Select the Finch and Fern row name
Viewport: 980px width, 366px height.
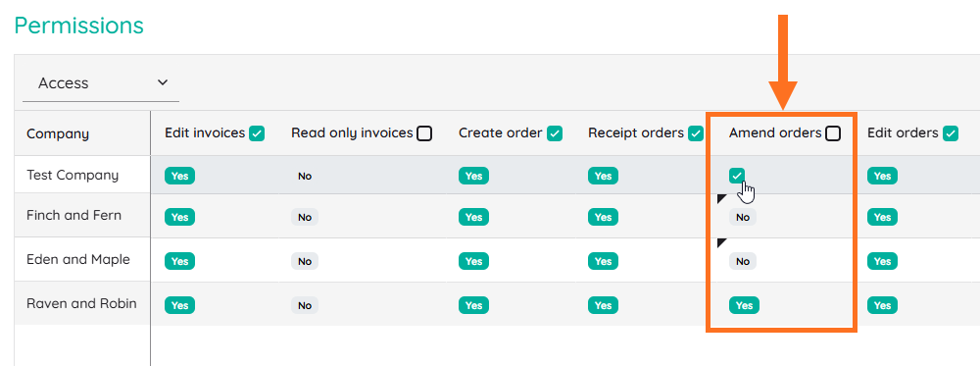point(73,215)
